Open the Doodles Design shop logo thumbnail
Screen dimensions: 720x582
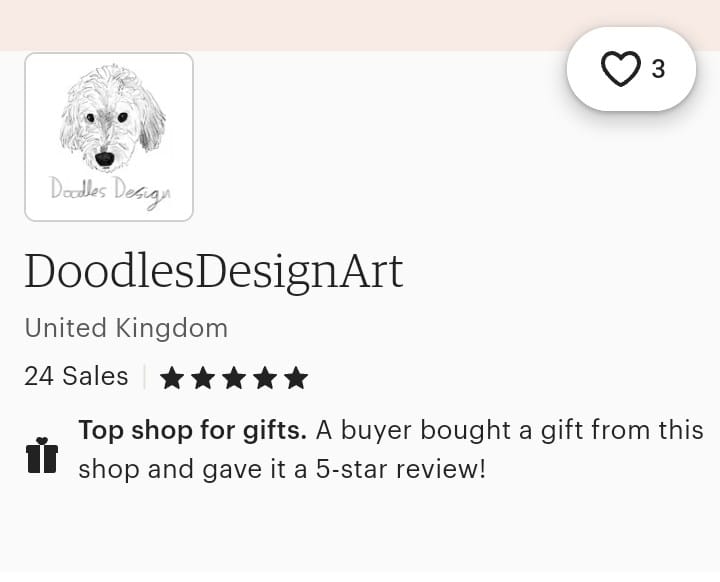(x=109, y=137)
